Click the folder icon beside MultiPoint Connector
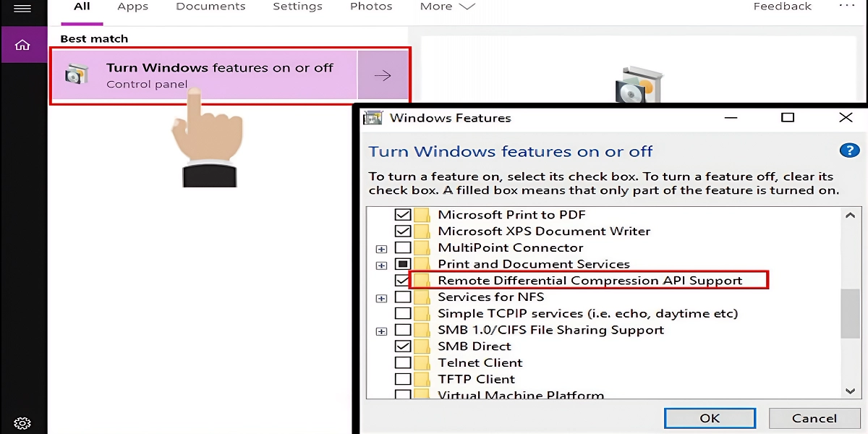The width and height of the screenshot is (868, 434). click(422, 248)
